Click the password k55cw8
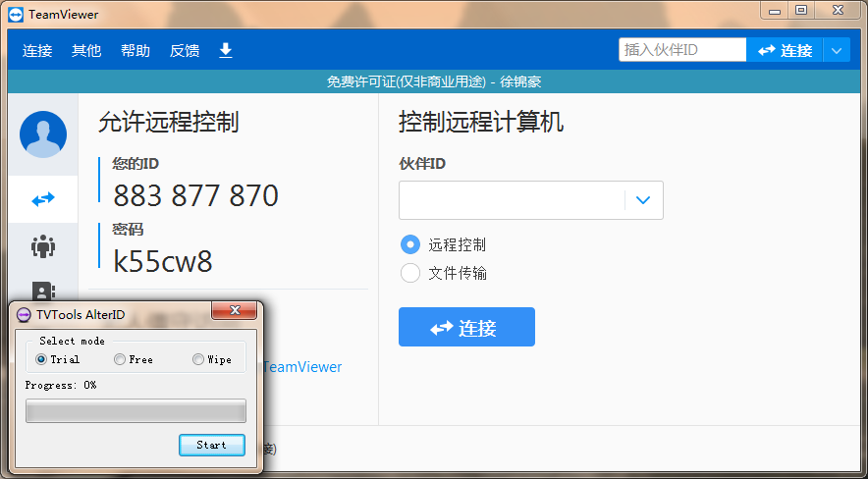 tap(163, 261)
